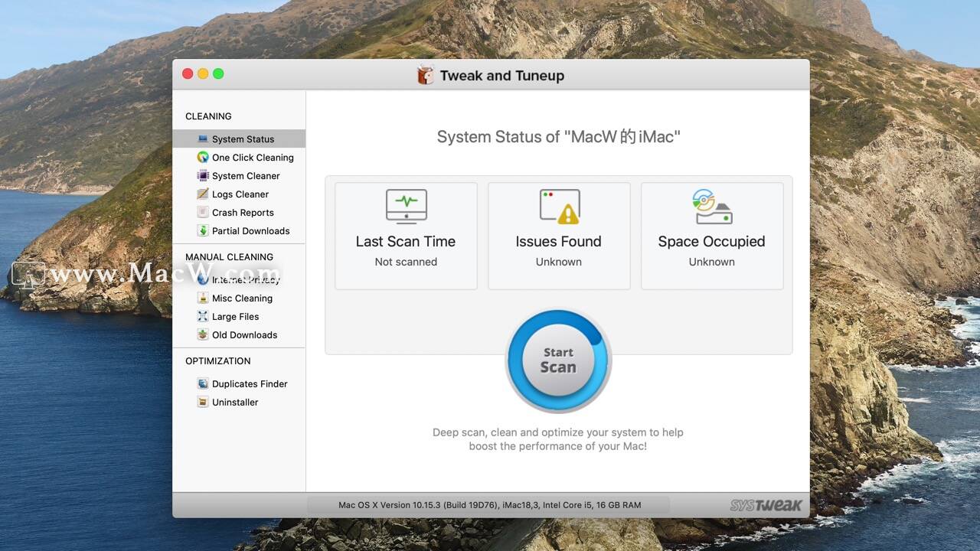This screenshot has height=551, width=980.
Task: Click the Duplicates Finder icon
Action: 203,384
